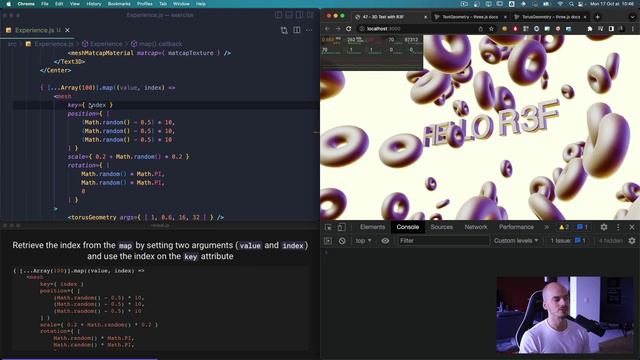Viewport: 640px width, 360px height.
Task: Click the browser Forward arrow
Action: click(338, 29)
